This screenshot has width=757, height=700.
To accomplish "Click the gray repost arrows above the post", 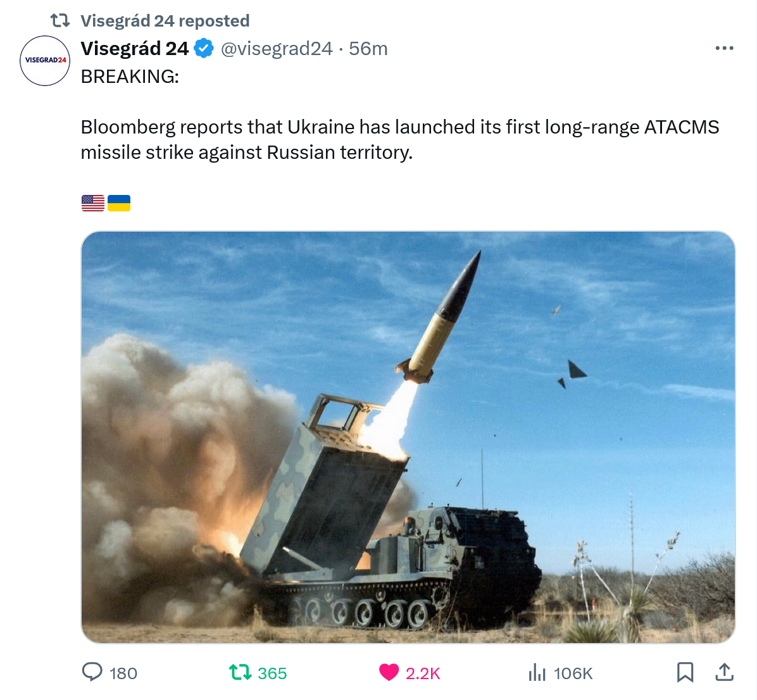I will [60, 21].
